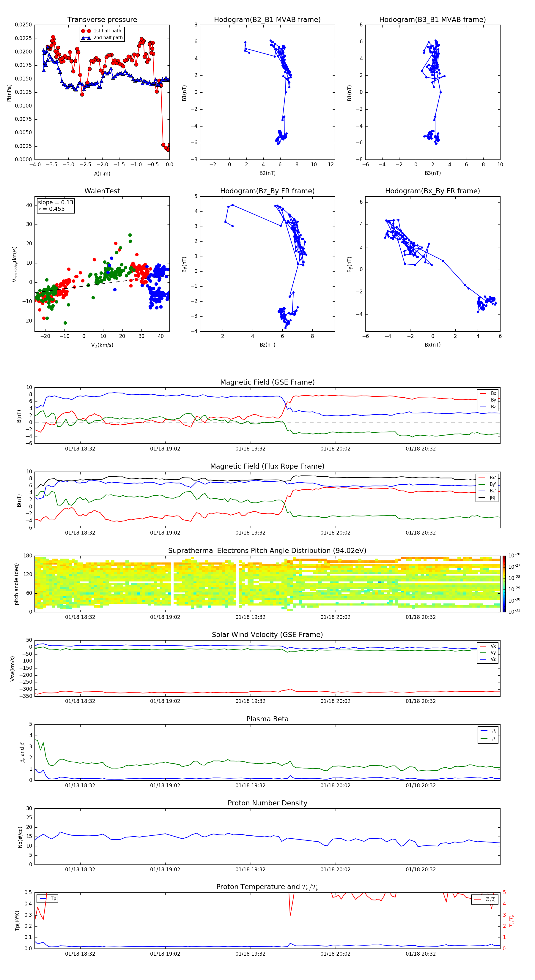This screenshot has width=535, height=980.
Task: Select the |B| entry in Flux Rope legend
Action: 487,498
